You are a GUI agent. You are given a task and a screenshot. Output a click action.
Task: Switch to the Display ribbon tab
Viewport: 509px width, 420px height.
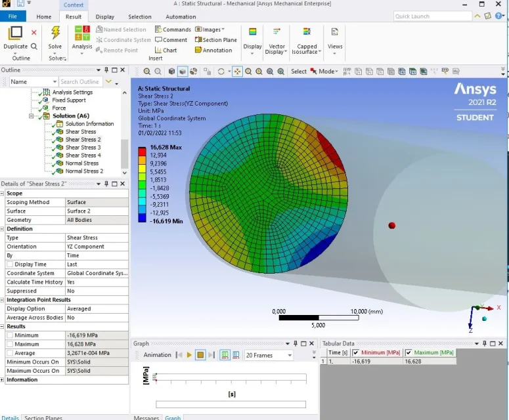point(104,17)
